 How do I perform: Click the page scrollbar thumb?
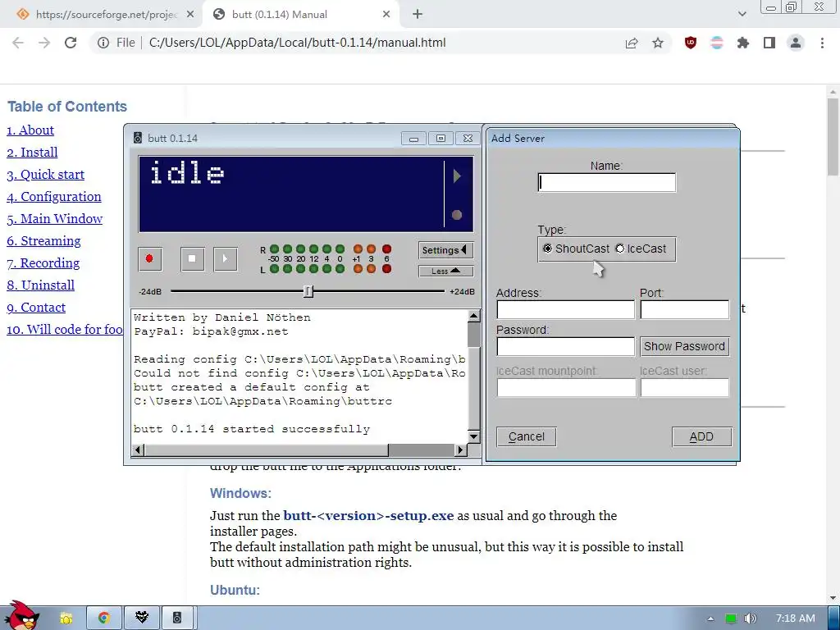pyautogui.click(x=833, y=137)
